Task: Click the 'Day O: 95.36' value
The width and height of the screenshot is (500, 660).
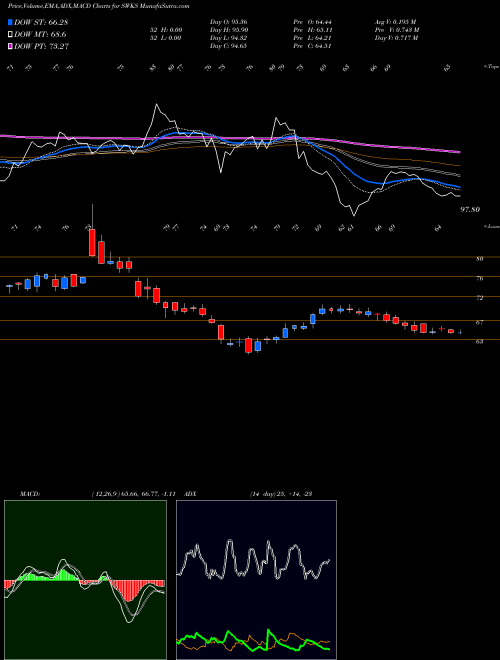Action: point(227,22)
